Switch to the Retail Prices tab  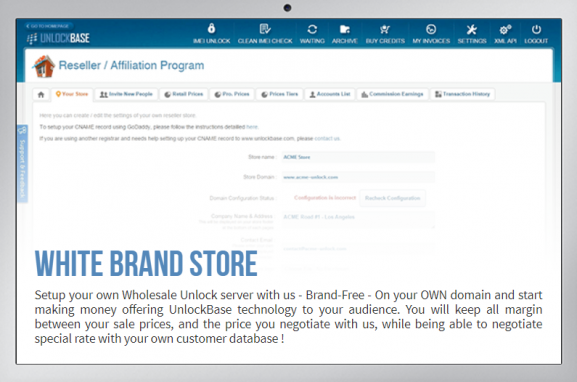(x=184, y=94)
